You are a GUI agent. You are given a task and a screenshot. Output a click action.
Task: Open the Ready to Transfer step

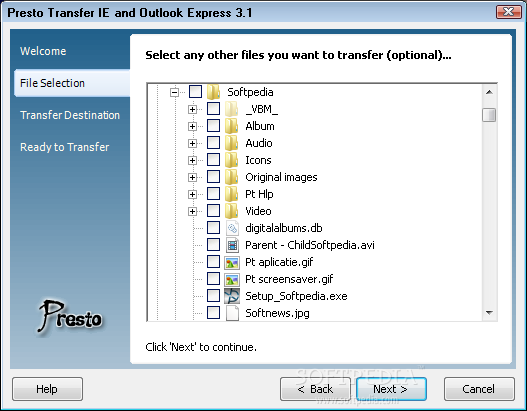65,147
